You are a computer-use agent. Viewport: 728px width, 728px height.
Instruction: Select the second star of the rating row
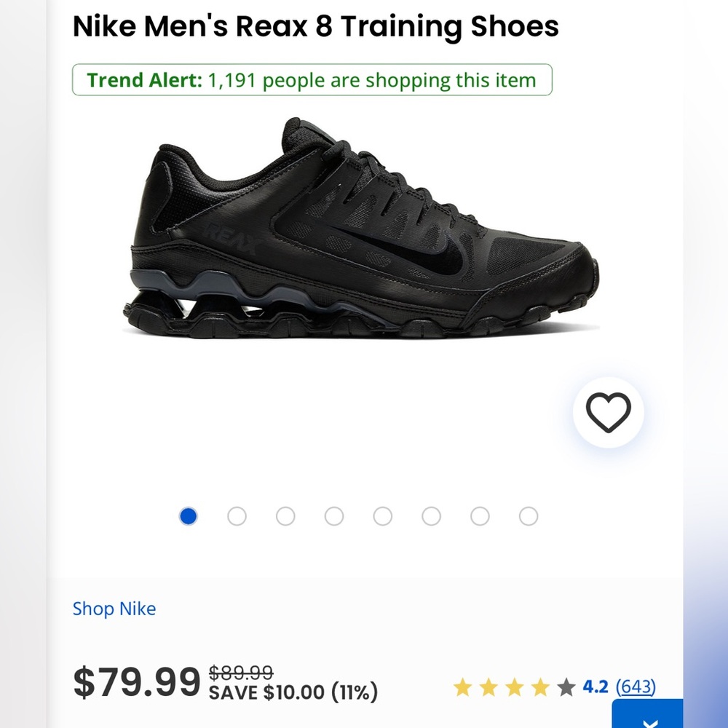click(x=489, y=685)
